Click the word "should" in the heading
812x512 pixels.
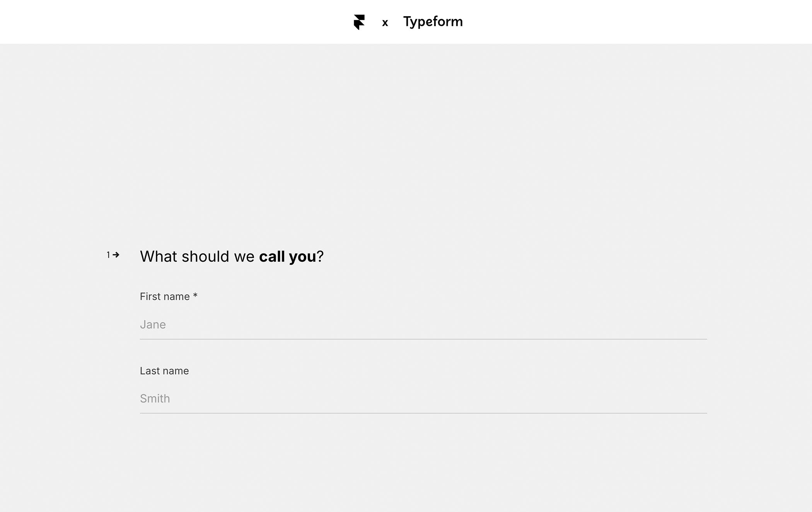[x=205, y=257]
